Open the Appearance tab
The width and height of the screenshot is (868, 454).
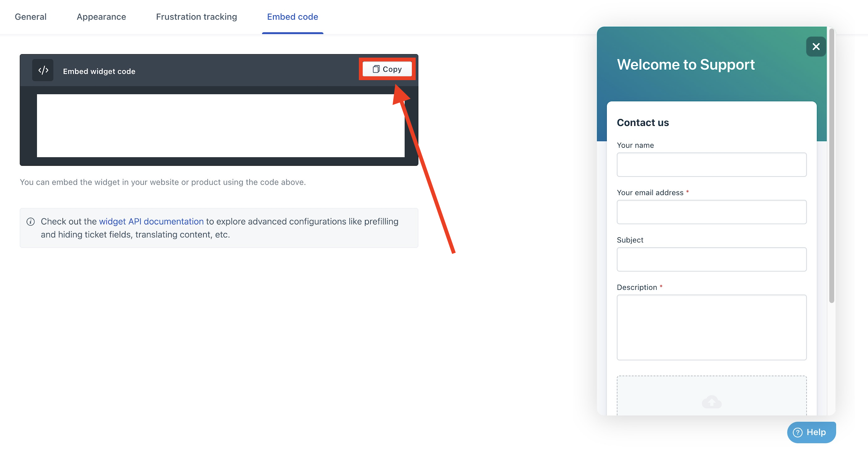click(x=101, y=17)
